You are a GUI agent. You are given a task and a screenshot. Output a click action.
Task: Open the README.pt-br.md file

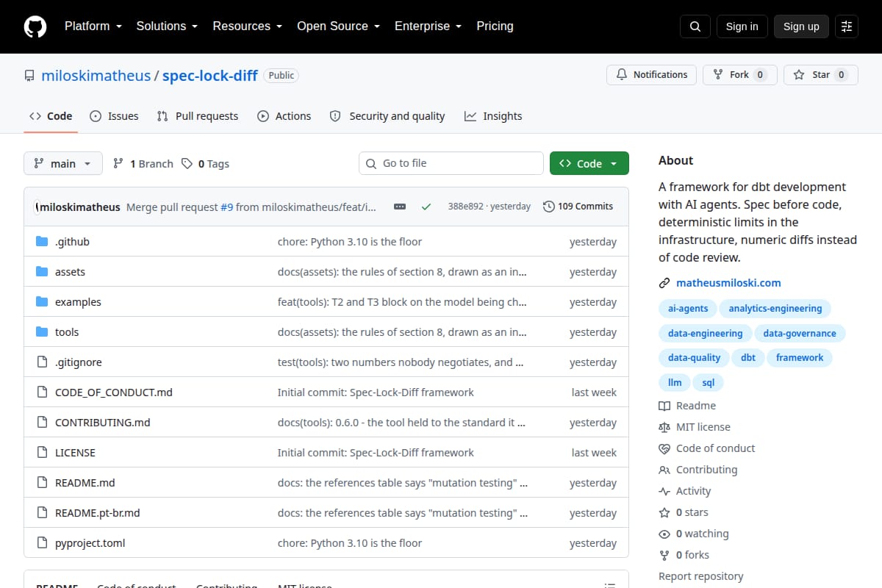pyautogui.click(x=98, y=513)
